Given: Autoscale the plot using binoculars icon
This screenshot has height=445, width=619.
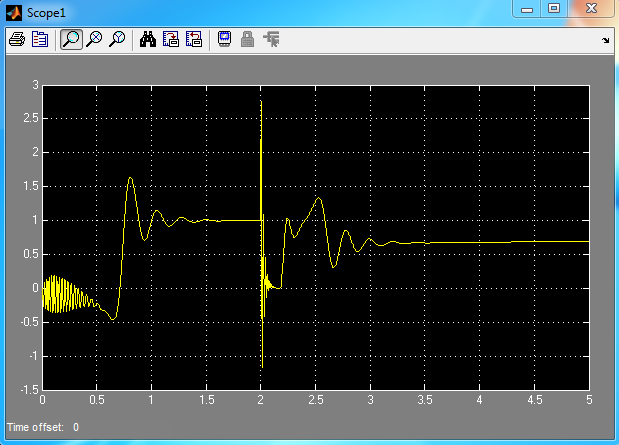Looking at the screenshot, I should (x=148, y=40).
